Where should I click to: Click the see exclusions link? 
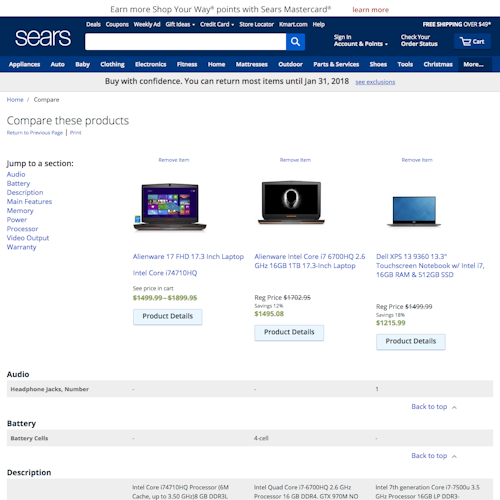375,82
